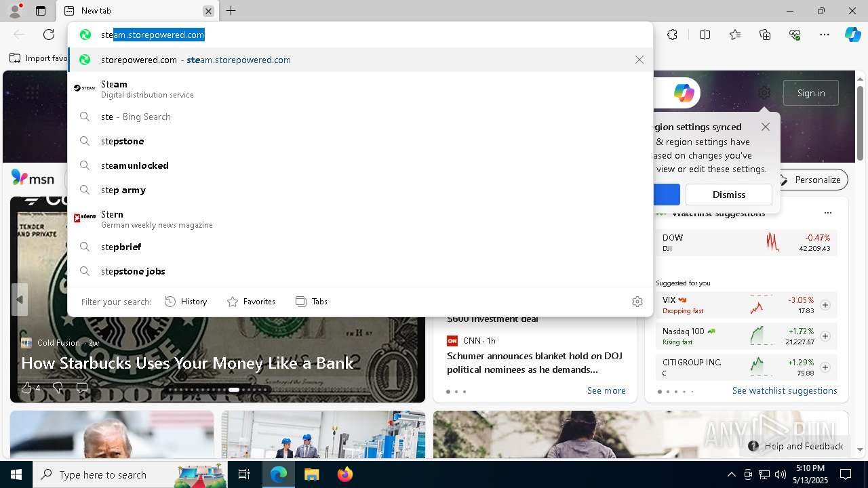Open How Starbucks Uses Your Money article
Viewport: 868px width, 488px height.
point(187,363)
